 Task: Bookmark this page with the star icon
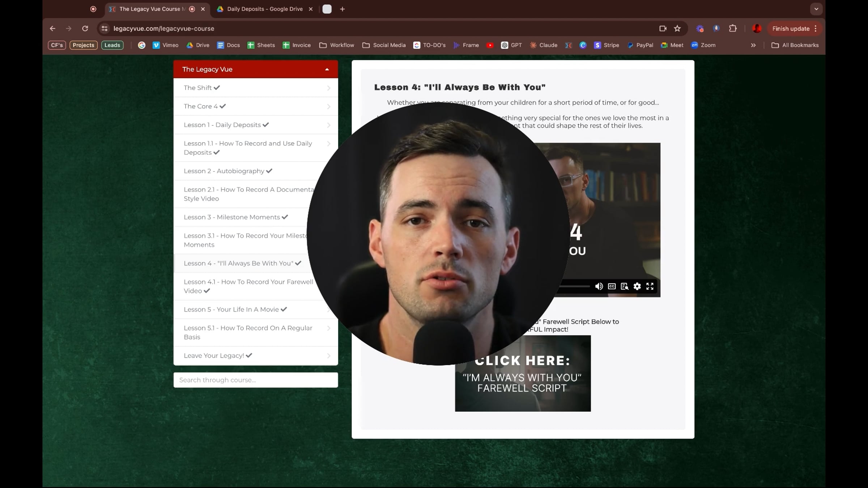[677, 29]
